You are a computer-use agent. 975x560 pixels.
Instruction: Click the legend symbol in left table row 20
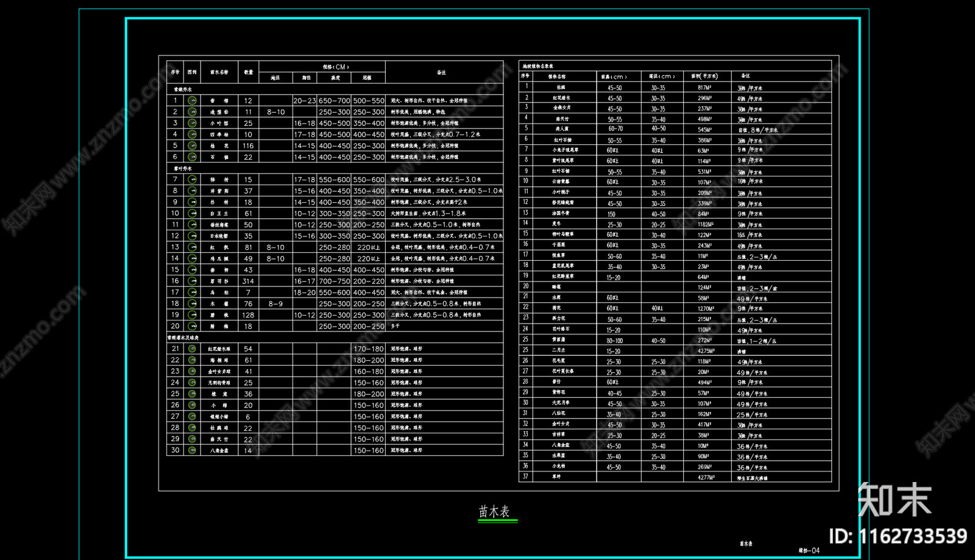click(x=192, y=326)
